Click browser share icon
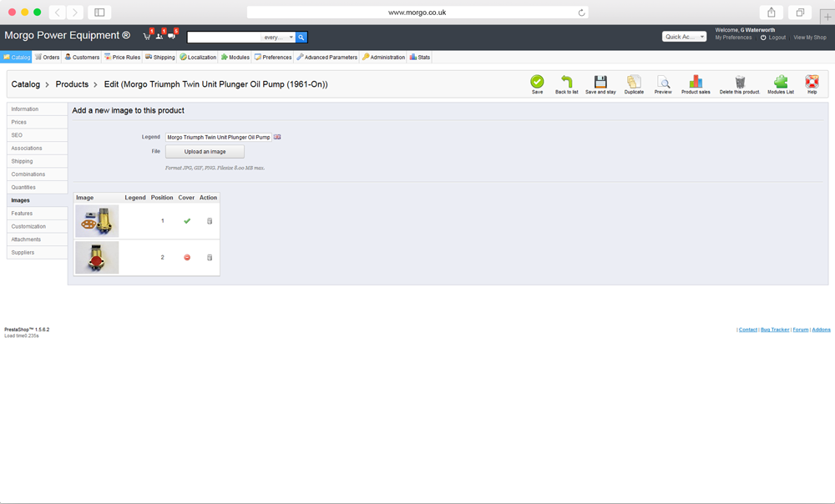This screenshot has height=504, width=835. 771,13
